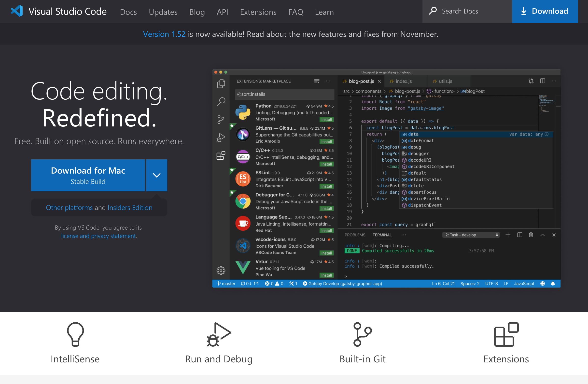Viewport: 588px width, 384px height.
Task: Click the Visual Studio Code logo icon
Action: (x=17, y=11)
